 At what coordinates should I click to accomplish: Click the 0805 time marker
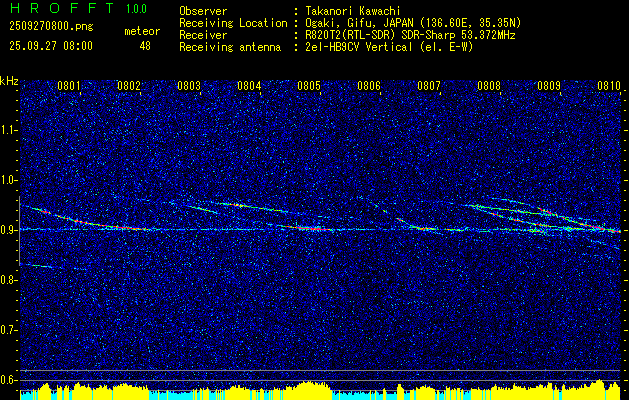coord(309,86)
